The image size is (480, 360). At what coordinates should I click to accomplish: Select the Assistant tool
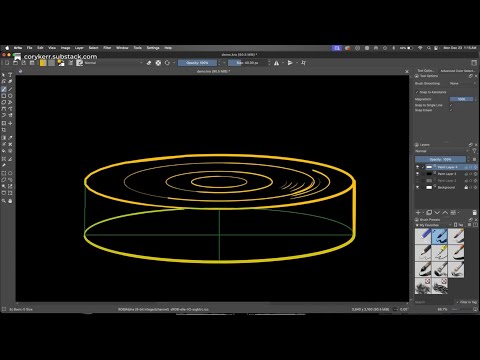coord(4,159)
